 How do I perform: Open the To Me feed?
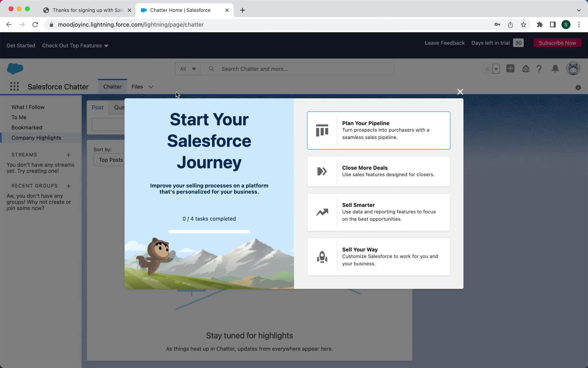click(x=19, y=117)
